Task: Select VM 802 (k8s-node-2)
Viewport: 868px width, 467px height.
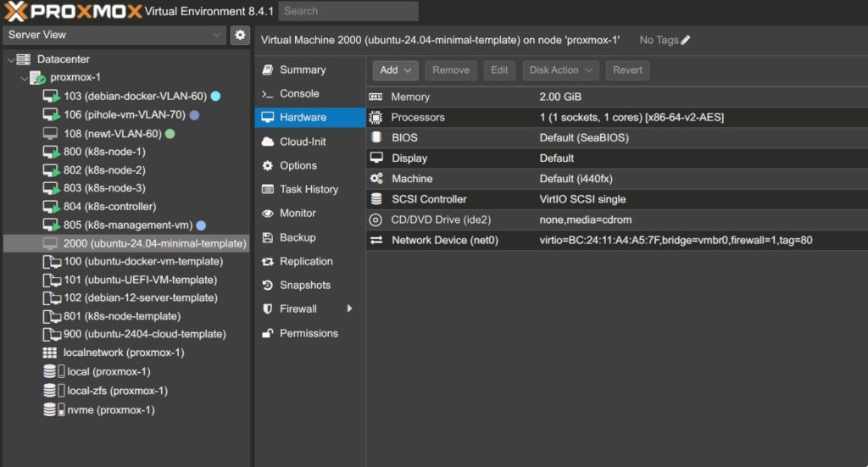Action: [126, 170]
